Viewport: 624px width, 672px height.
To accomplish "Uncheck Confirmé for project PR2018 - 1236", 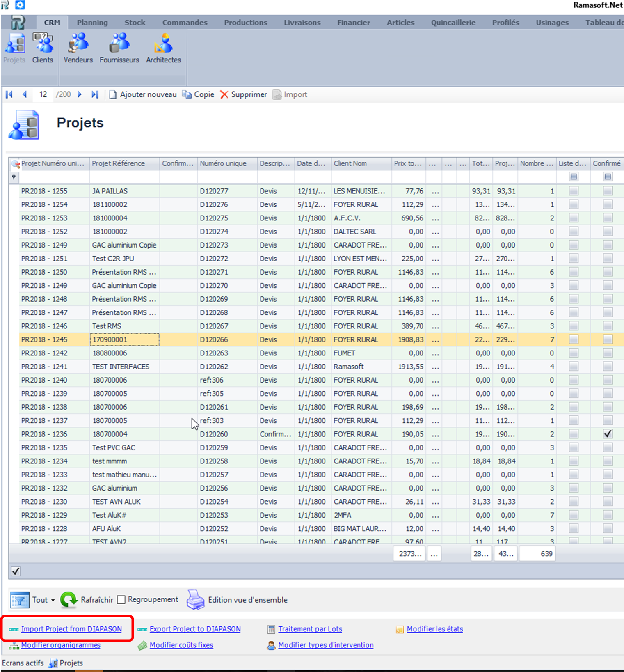I will [608, 434].
